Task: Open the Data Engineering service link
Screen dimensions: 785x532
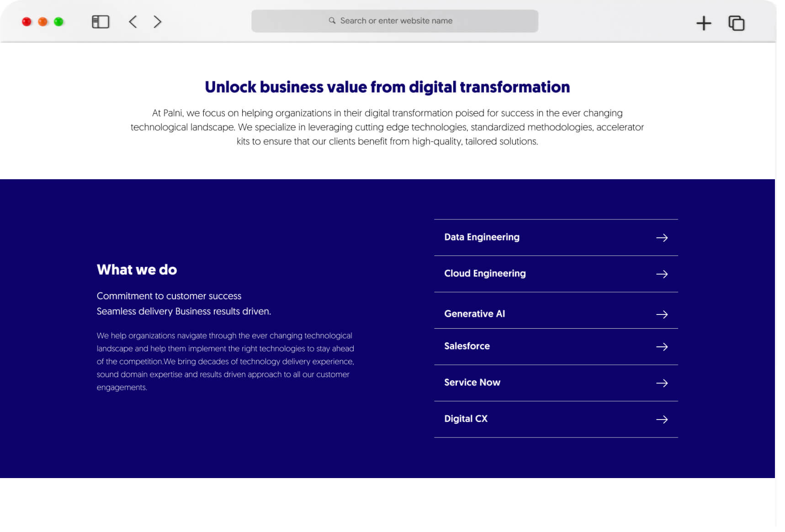Action: pos(482,237)
